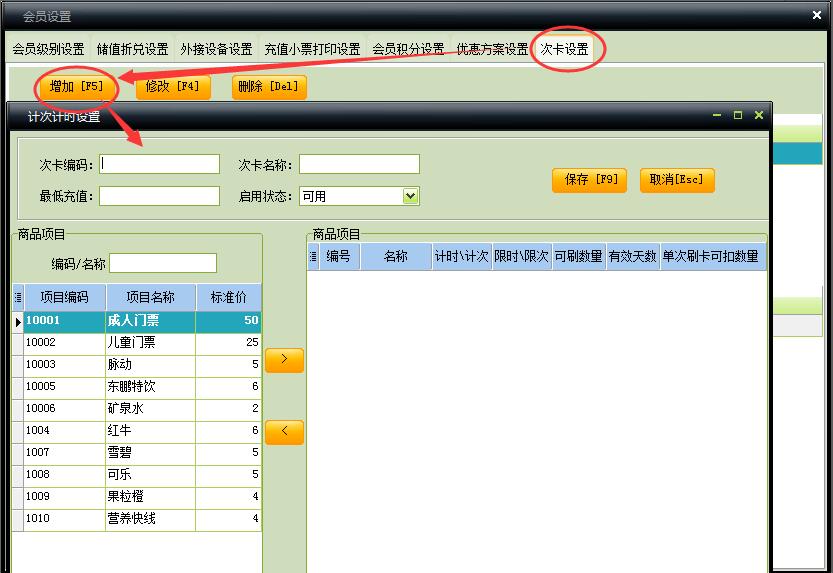The width and height of the screenshot is (833, 573).
Task: Close the 计次计时设置 dialog
Action: pos(759,115)
